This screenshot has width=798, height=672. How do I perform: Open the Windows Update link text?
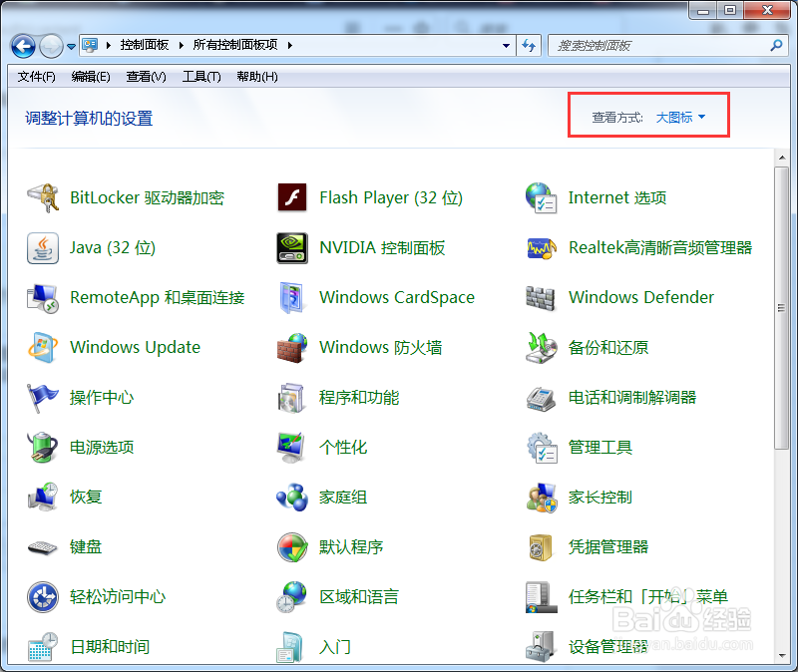[136, 347]
